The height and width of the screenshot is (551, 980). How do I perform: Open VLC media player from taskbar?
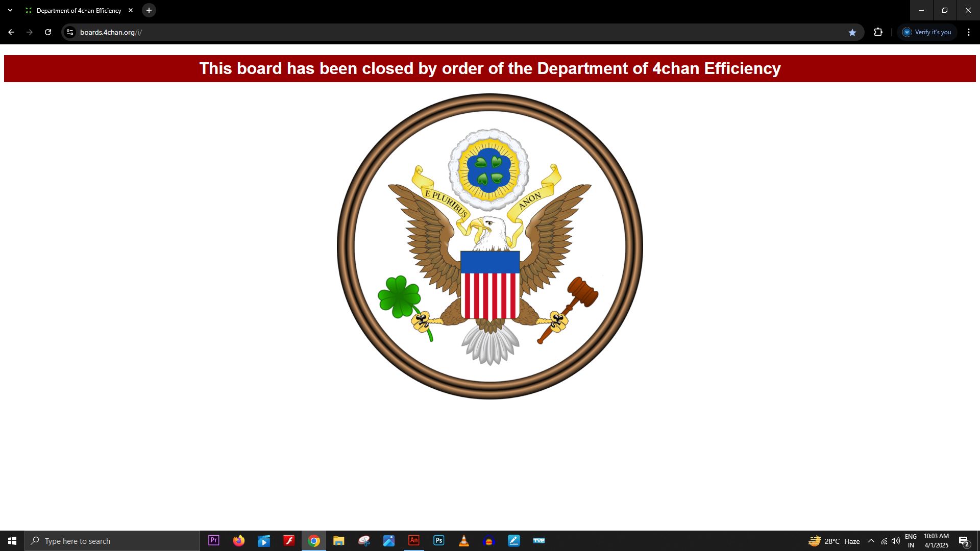[x=464, y=540]
